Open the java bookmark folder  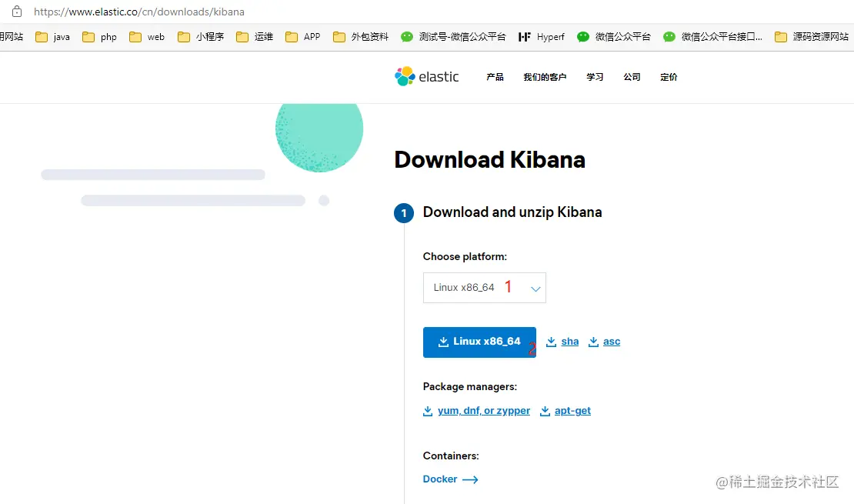click(x=52, y=36)
